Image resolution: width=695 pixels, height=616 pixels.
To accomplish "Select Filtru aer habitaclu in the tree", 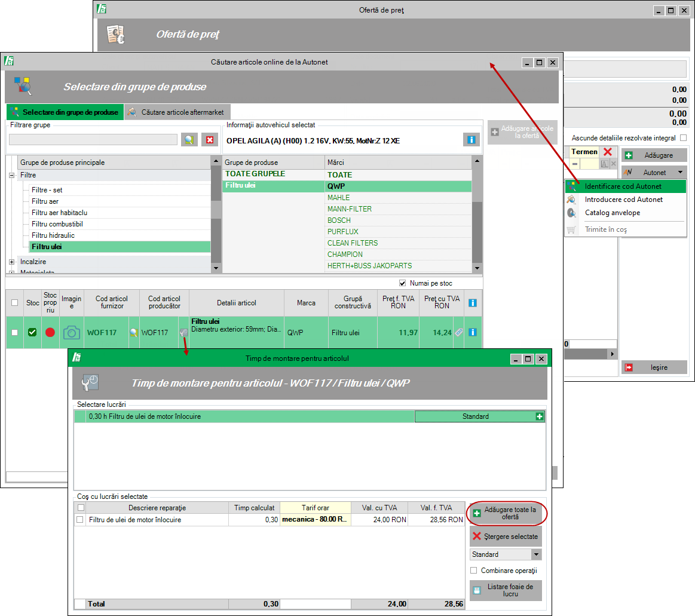I will 59,213.
